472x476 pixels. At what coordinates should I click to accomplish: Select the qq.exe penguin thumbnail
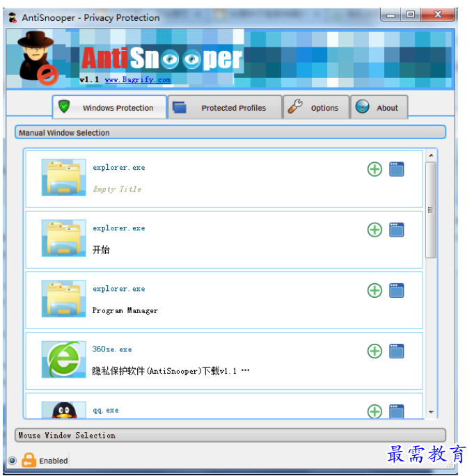click(64, 410)
